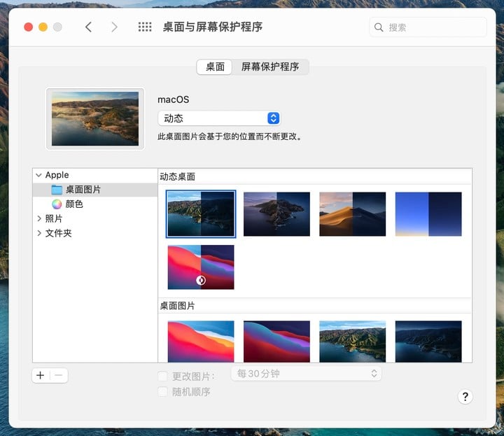This screenshot has height=436, width=504.
Task: Open the 动态 appearance dropdown
Action: click(x=219, y=118)
